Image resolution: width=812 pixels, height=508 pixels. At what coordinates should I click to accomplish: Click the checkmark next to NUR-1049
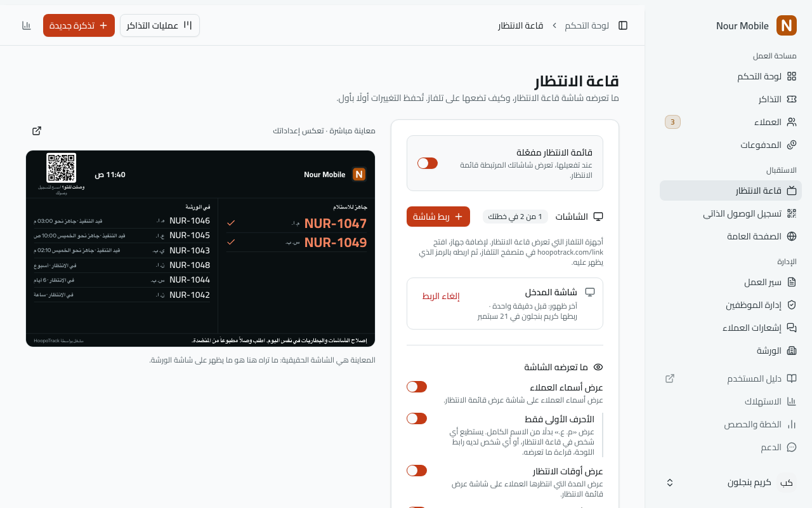point(231,242)
